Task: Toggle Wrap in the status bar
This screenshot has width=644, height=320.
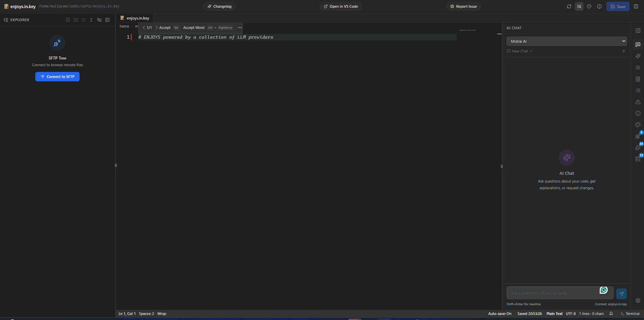Action: tap(162, 314)
